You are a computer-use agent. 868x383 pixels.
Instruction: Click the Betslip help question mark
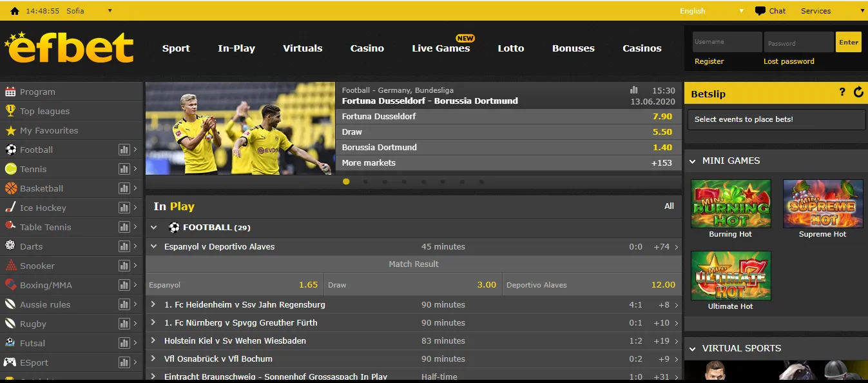pos(842,92)
